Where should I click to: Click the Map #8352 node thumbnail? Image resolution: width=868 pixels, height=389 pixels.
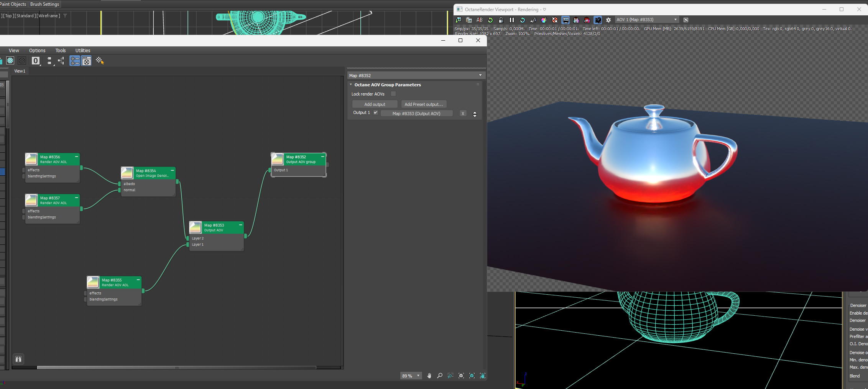(x=277, y=159)
